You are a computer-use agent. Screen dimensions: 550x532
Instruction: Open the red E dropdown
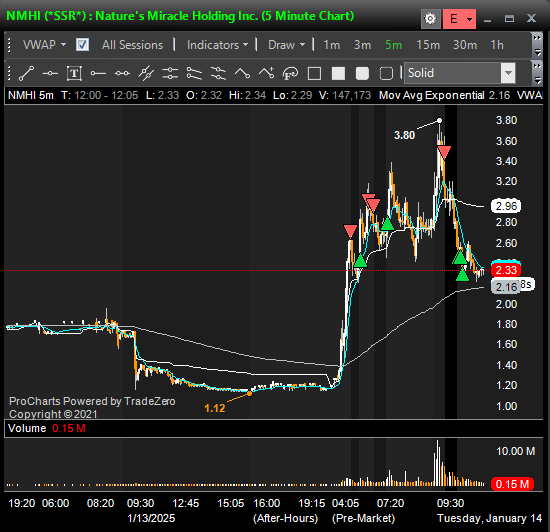[x=459, y=19]
